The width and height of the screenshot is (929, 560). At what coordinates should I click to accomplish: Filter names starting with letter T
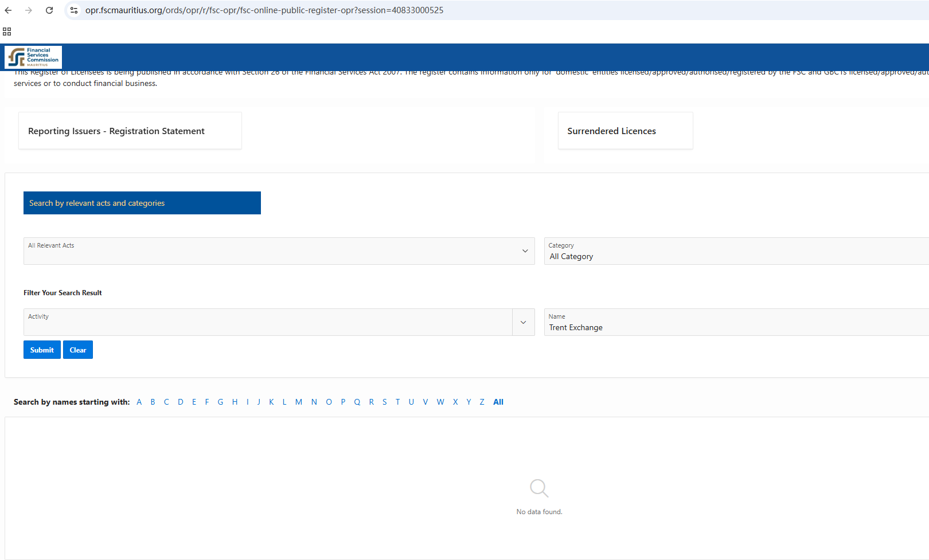(x=397, y=402)
